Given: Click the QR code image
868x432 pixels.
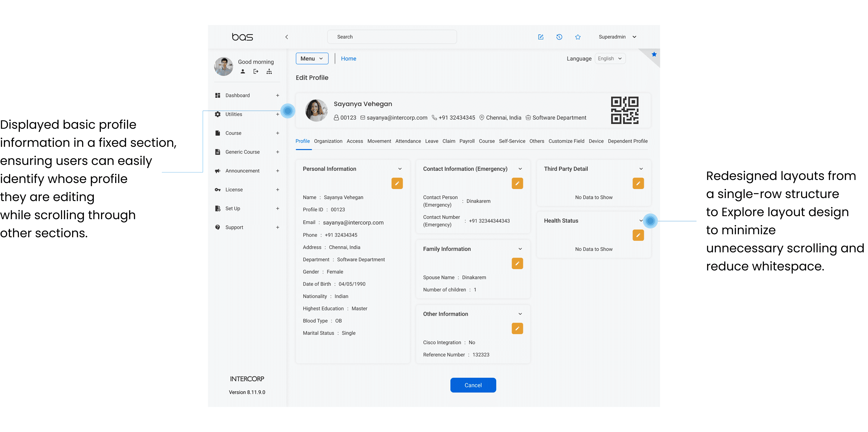Looking at the screenshot, I should [624, 111].
